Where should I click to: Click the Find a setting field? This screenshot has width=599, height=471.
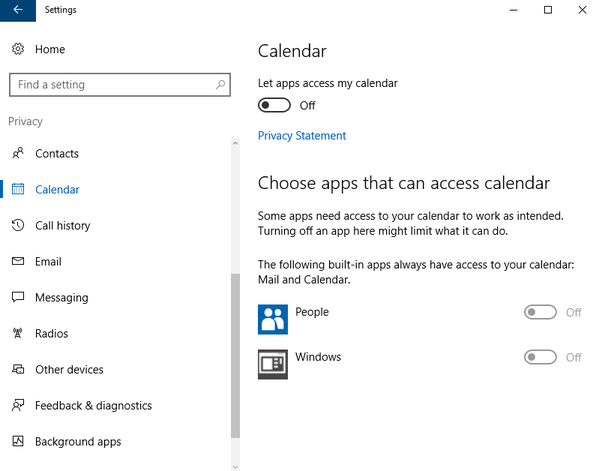tap(120, 85)
